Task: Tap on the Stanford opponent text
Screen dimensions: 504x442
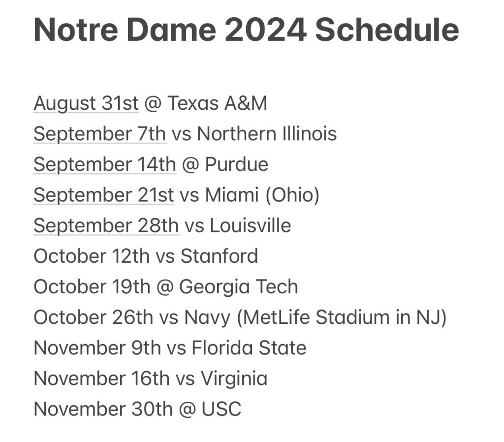Action: [219, 256]
